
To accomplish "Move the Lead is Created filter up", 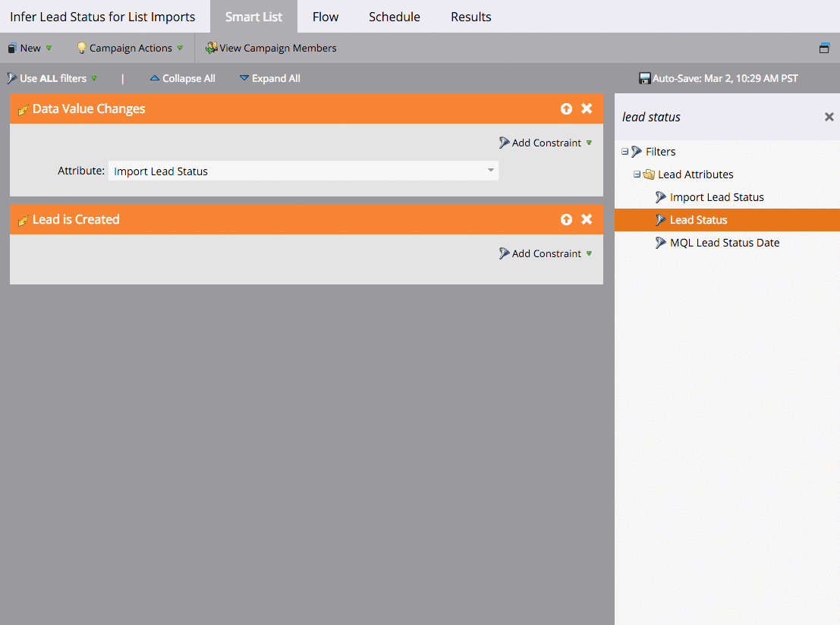I will 566,219.
